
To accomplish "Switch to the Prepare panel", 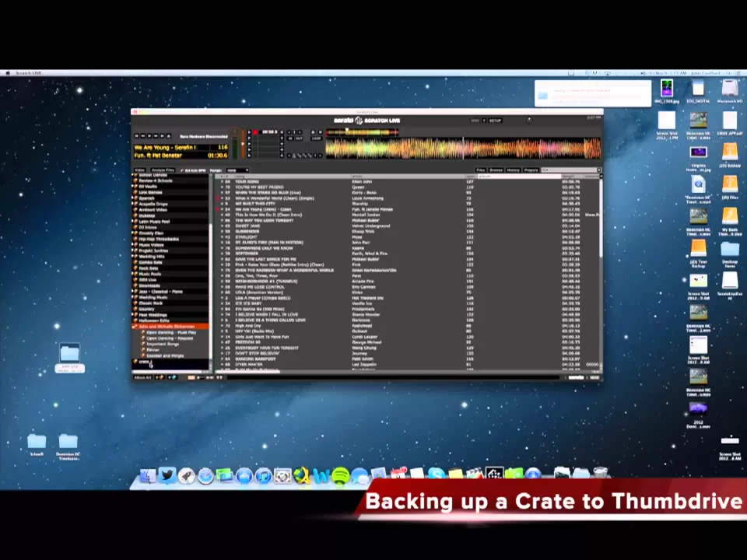I will 531,170.
